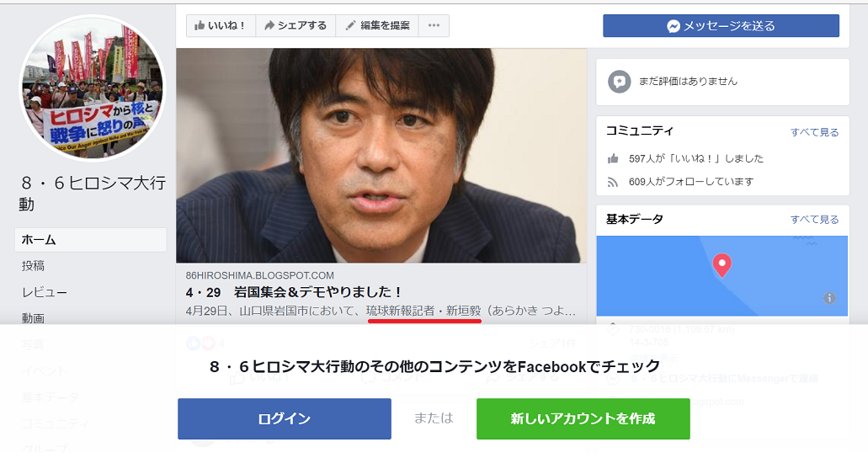This screenshot has height=458, width=868.
Task: Open the blue map preview
Action: pyautogui.click(x=722, y=276)
